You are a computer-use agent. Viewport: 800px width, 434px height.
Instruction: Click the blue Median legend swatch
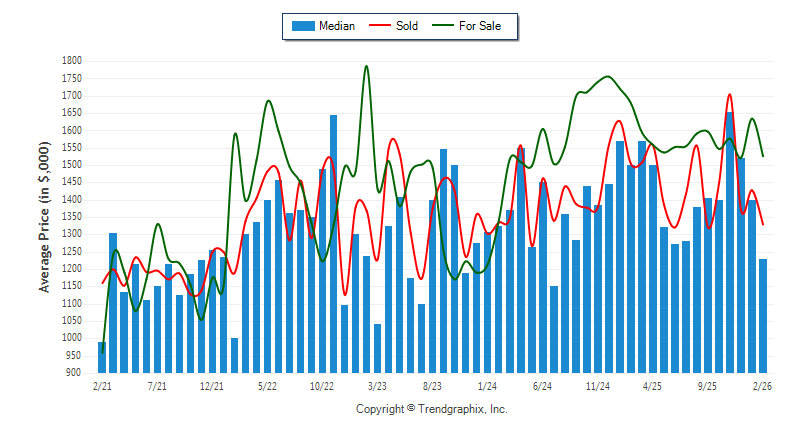[x=301, y=26]
